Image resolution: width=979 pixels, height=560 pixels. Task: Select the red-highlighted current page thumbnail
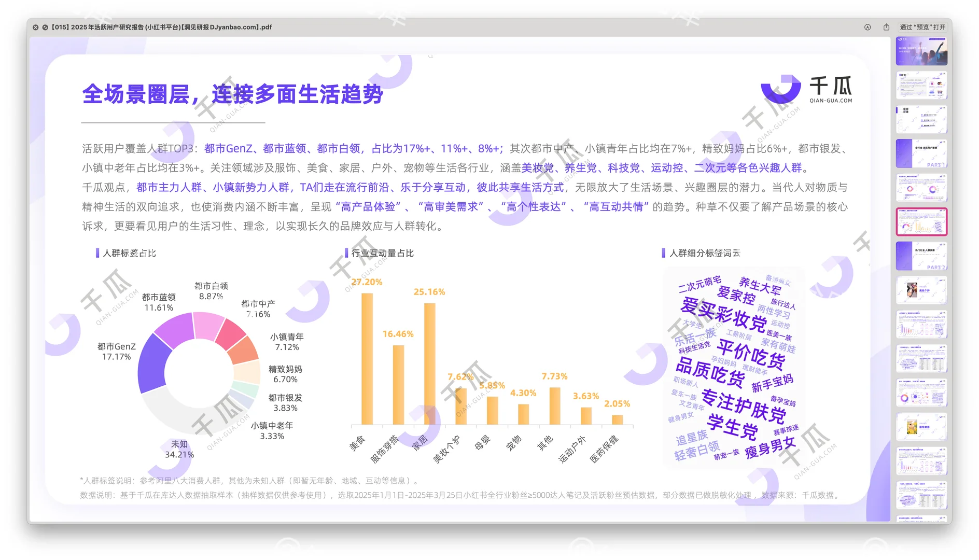pos(921,222)
